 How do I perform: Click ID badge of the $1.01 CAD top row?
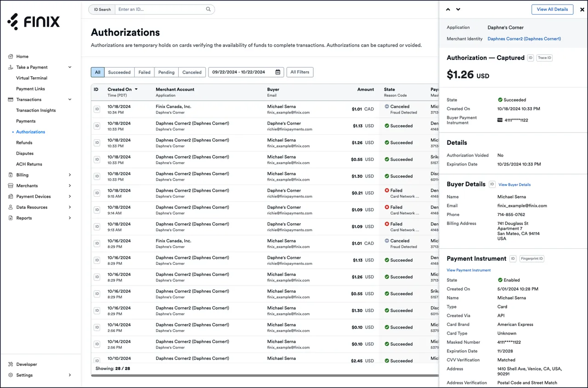[x=97, y=109]
